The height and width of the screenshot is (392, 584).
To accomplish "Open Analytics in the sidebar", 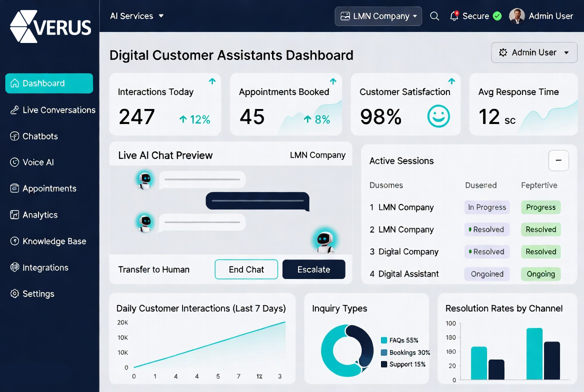I will pyautogui.click(x=34, y=214).
